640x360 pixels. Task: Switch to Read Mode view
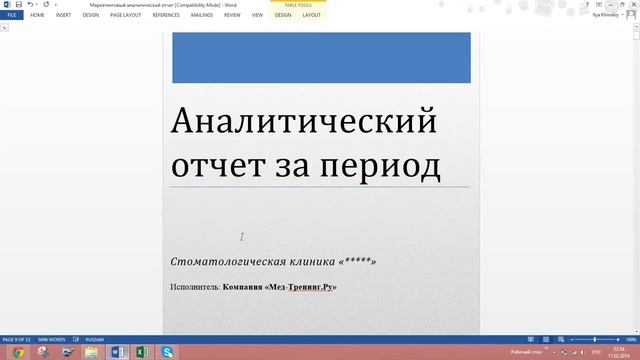click(531, 340)
